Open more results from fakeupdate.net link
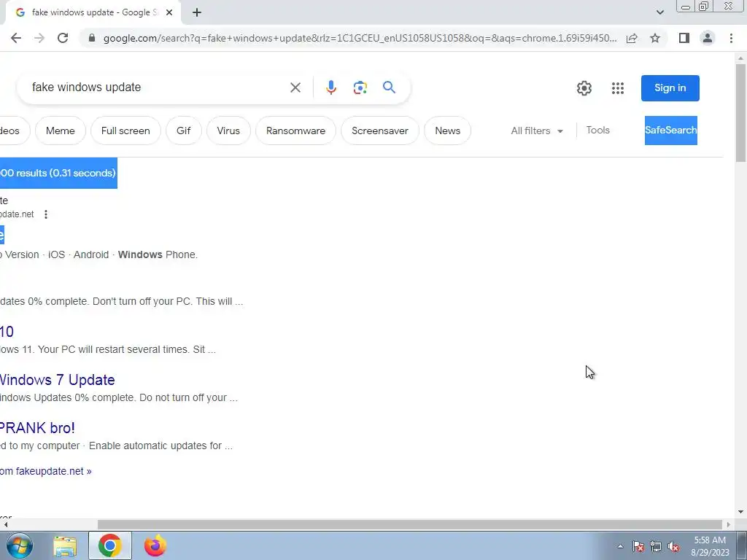747x560 pixels. 46,471
